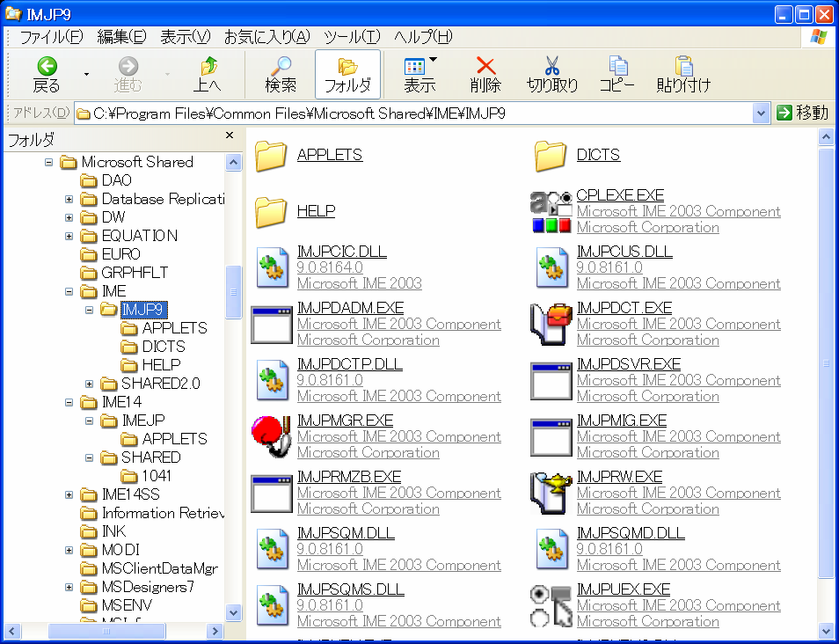This screenshot has width=839, height=644.
Task: Click the DICTS folder icon in file list
Action: click(x=550, y=156)
